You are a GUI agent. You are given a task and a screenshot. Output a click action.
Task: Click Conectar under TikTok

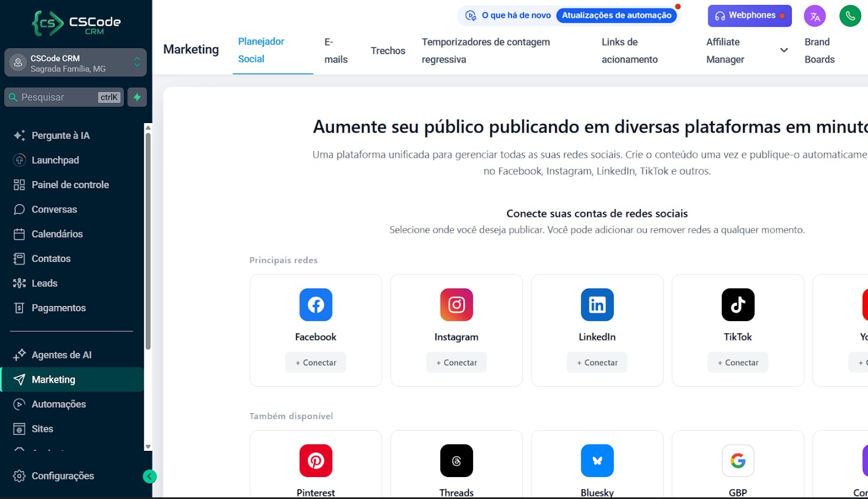click(x=738, y=363)
